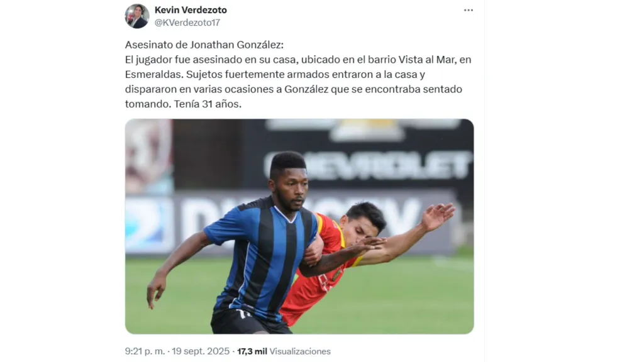Viewport: 644px width, 362px height.
Task: Click the tweet line 'Asesinato de Jonathan González:'
Action: [x=204, y=45]
